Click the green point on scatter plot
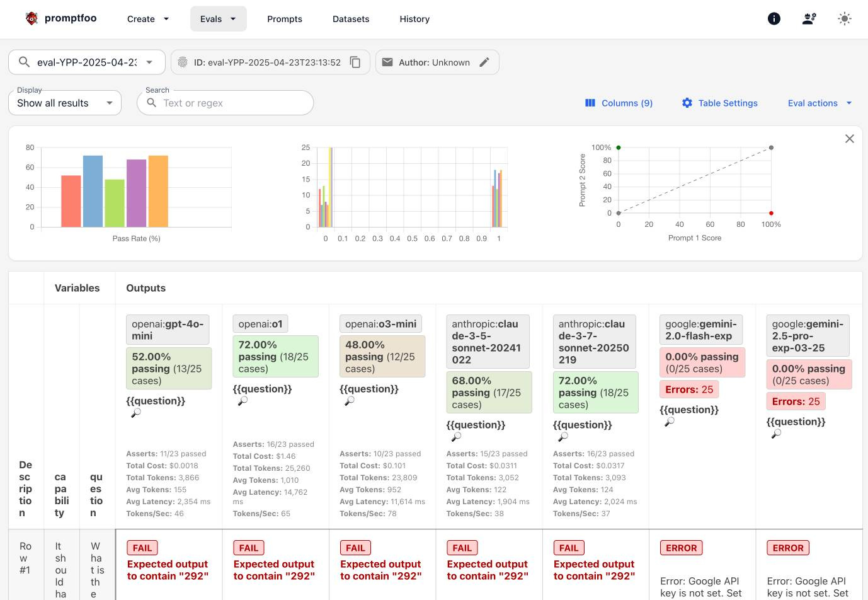 pos(619,147)
